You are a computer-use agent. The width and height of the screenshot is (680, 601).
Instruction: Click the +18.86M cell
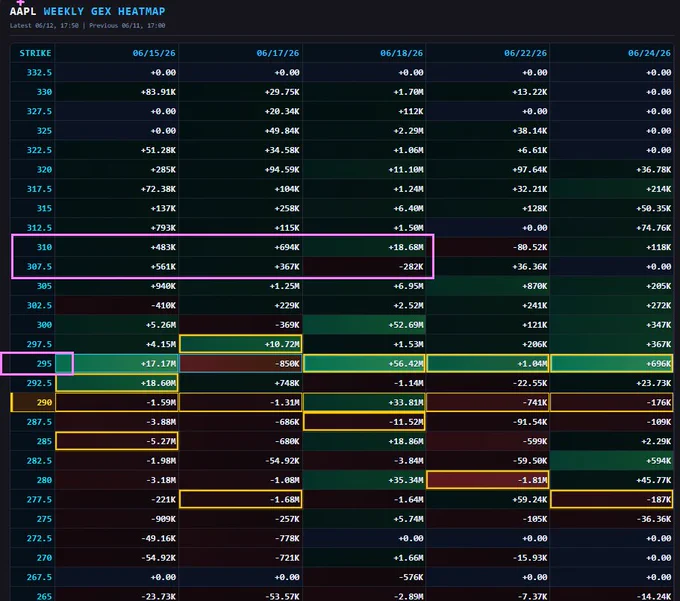pyautogui.click(x=364, y=441)
